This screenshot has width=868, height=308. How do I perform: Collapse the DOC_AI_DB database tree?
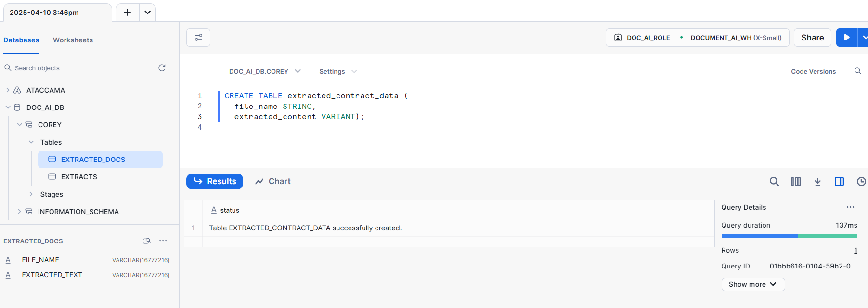(x=8, y=107)
